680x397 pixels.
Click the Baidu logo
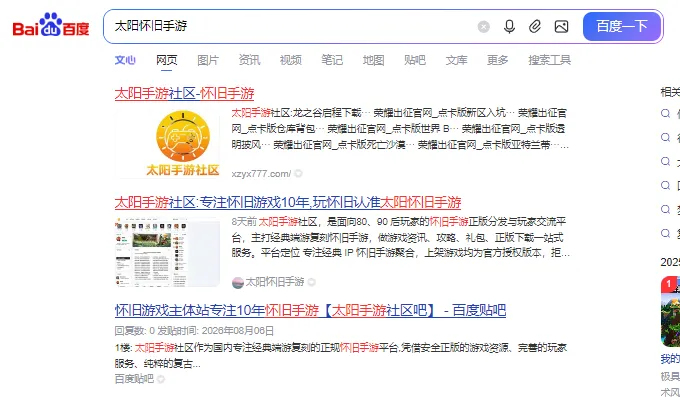point(51,26)
